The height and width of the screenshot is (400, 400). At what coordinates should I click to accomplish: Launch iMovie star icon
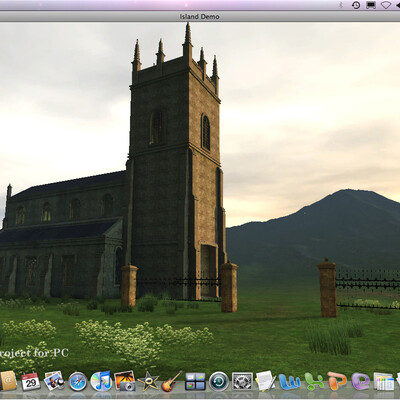(x=148, y=381)
